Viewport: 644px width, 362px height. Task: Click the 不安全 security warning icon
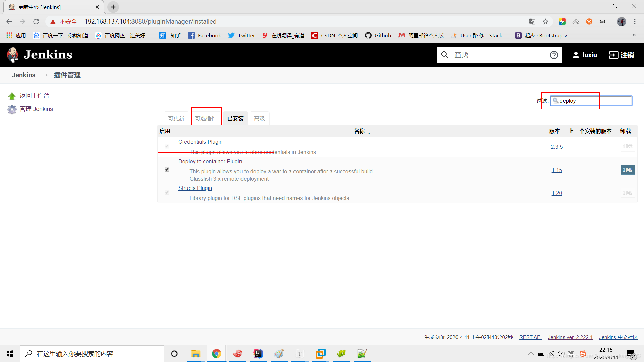pyautogui.click(x=53, y=21)
